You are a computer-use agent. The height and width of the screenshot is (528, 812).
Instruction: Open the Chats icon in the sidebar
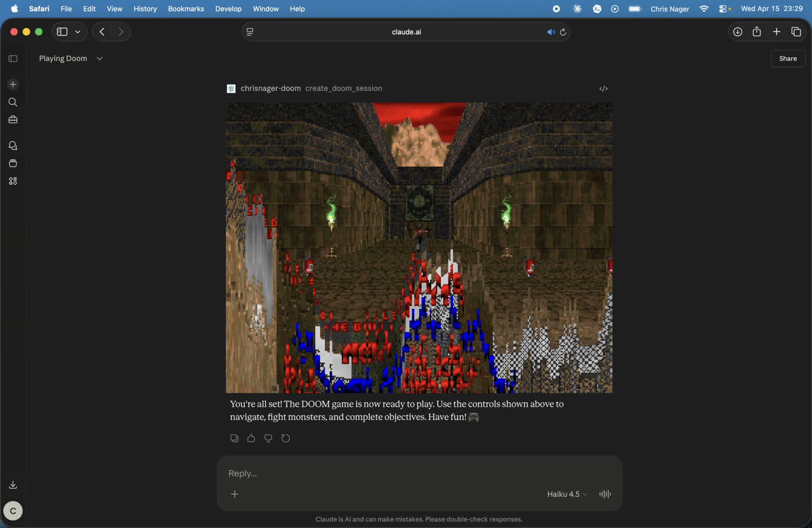(13, 145)
